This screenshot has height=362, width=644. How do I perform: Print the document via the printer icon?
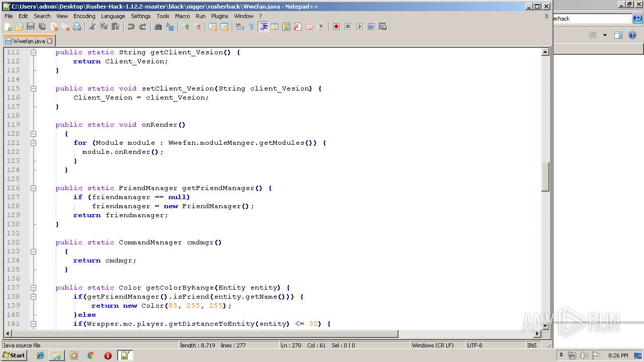click(x=77, y=27)
